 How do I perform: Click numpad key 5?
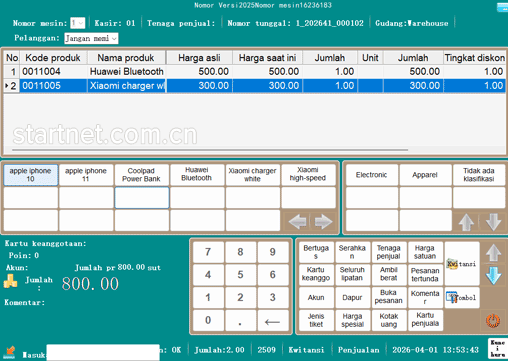pyautogui.click(x=240, y=275)
